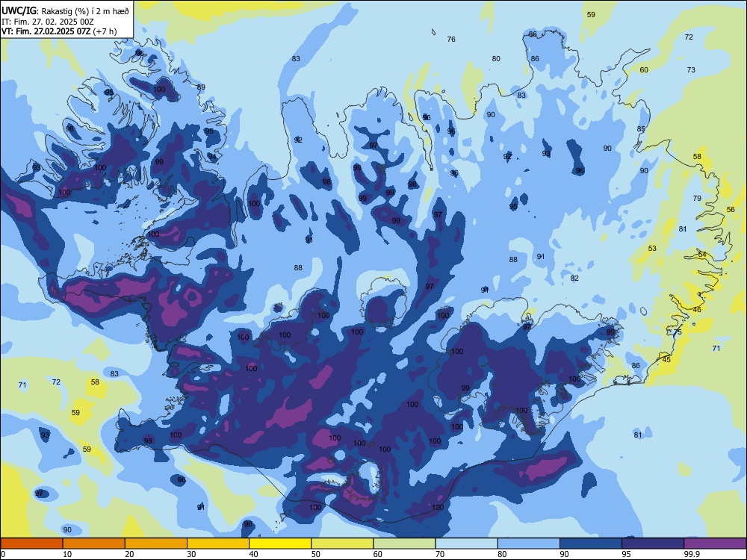Click the light green 60–70 legend swatch

(404, 544)
